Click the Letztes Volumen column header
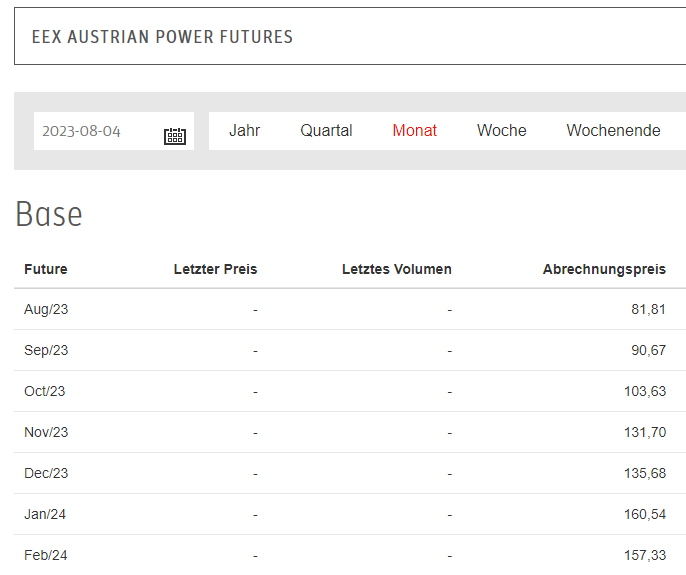 tap(396, 269)
